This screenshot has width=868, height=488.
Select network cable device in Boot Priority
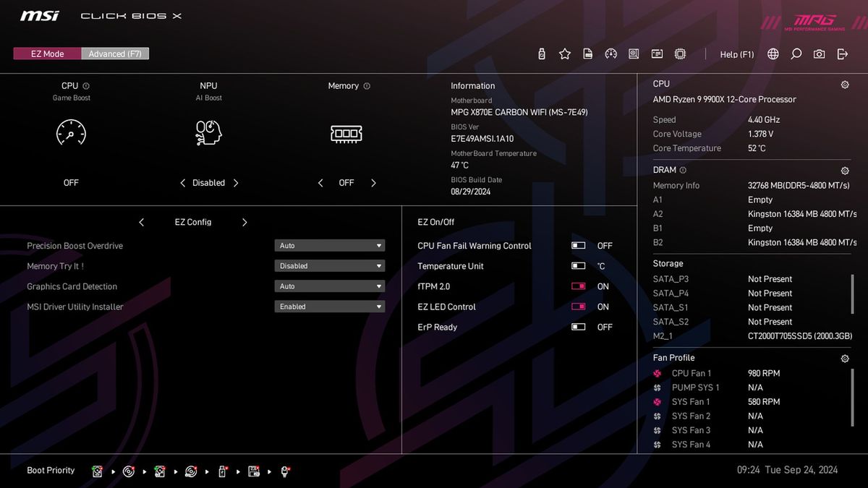(286, 471)
